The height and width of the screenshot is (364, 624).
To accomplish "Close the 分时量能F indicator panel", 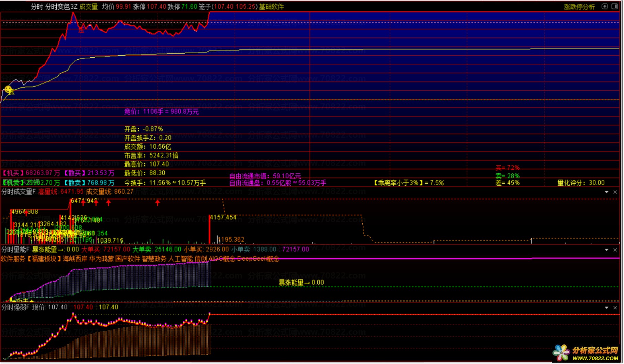I will [615, 250].
